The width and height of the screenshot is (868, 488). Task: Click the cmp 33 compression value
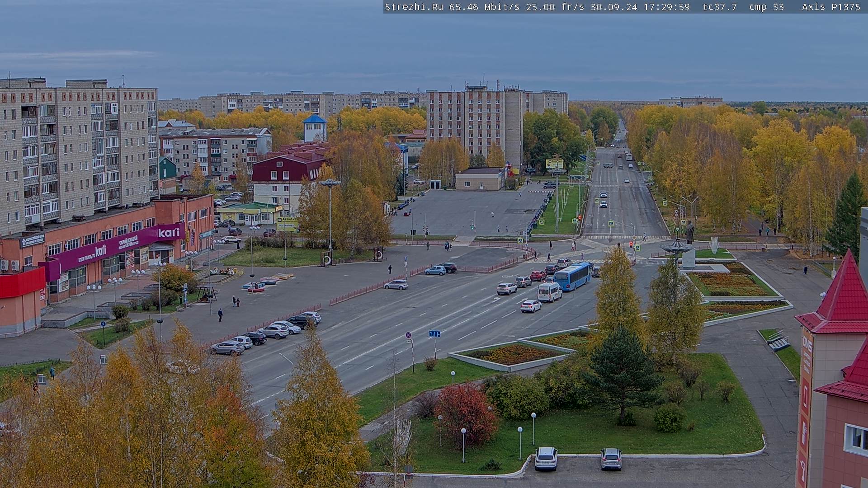767,7
